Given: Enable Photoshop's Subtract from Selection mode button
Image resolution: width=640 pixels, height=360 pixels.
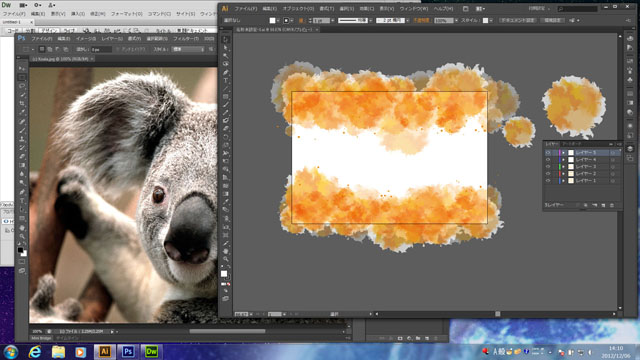Looking at the screenshot, I should [58, 49].
